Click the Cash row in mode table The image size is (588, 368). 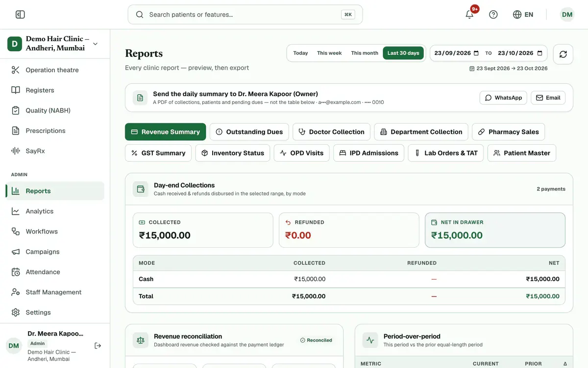(349, 279)
